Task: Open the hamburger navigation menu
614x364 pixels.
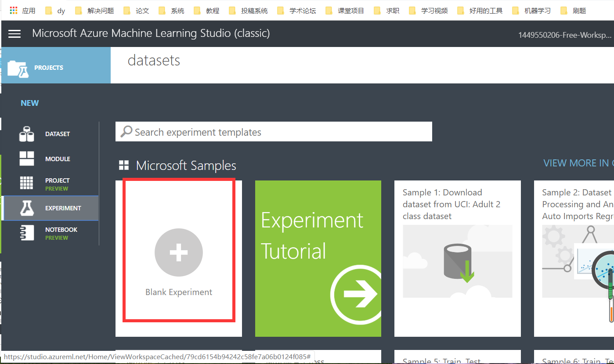Action: pos(14,33)
